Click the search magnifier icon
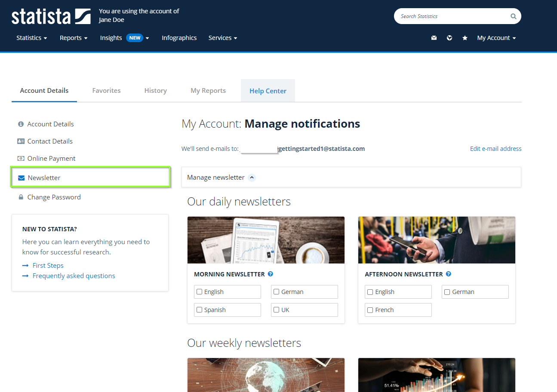This screenshot has width=557, height=392. coord(513,16)
